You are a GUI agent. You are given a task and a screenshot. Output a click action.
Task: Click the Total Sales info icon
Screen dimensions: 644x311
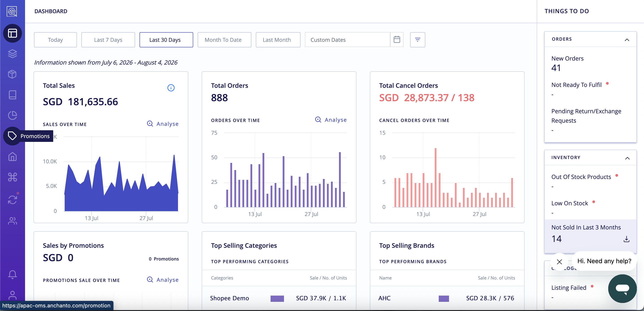pyautogui.click(x=171, y=88)
